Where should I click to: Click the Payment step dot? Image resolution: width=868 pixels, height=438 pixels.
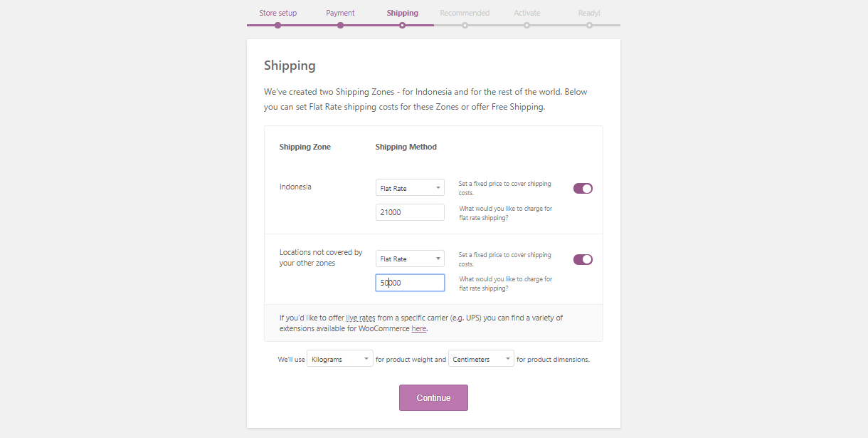tap(340, 26)
